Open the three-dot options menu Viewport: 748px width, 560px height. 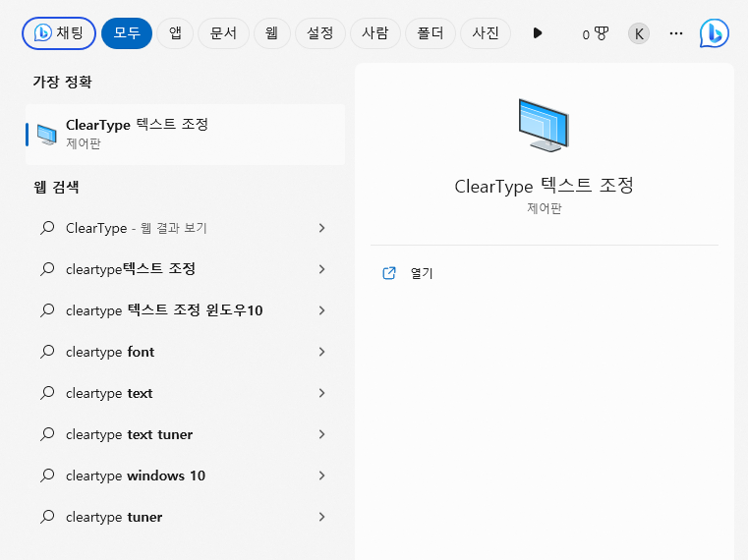(676, 33)
